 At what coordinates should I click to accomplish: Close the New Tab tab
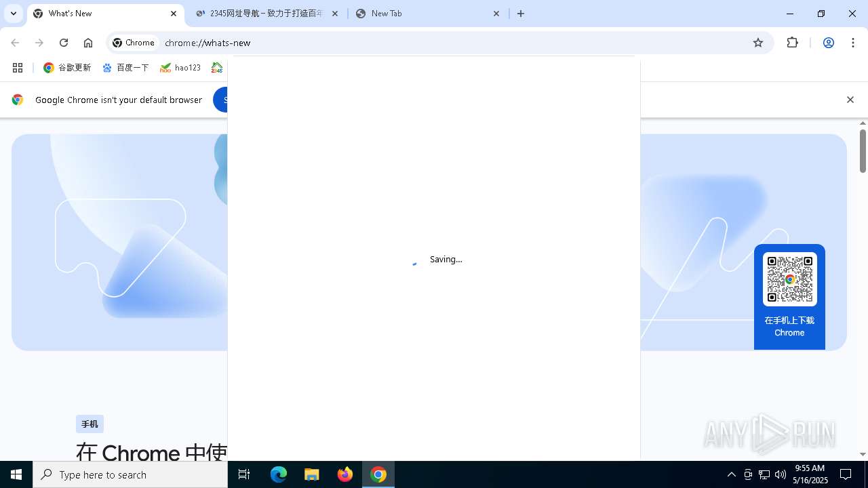point(496,14)
